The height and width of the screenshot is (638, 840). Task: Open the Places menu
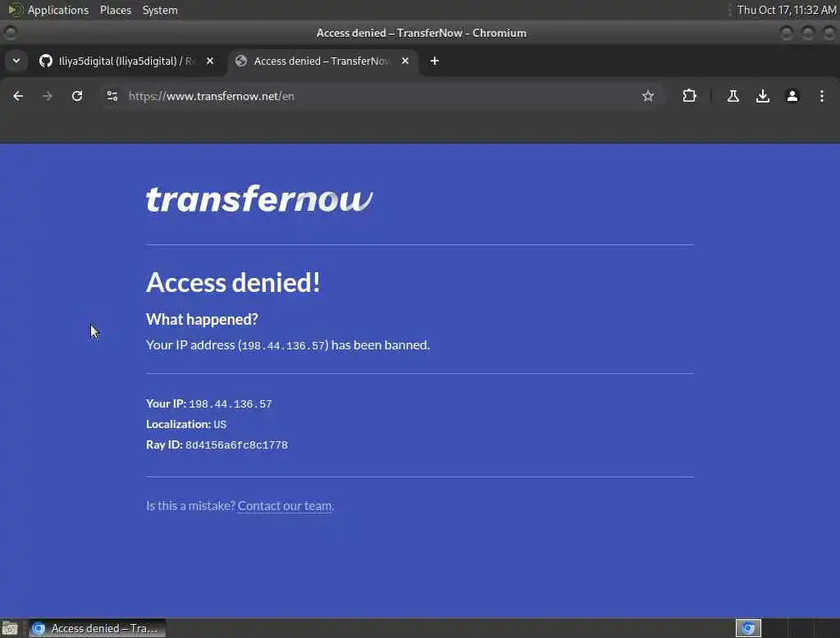[x=115, y=10]
